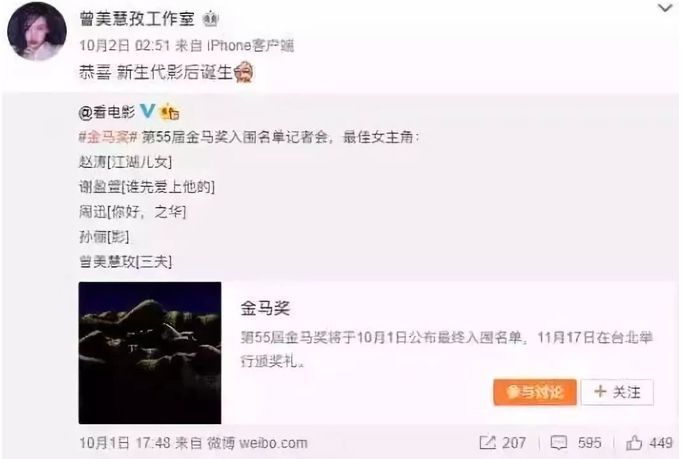Image resolution: width=684 pixels, height=459 pixels.
Task: Click the thumbs-up badge beside 看电影
Action: 170,112
